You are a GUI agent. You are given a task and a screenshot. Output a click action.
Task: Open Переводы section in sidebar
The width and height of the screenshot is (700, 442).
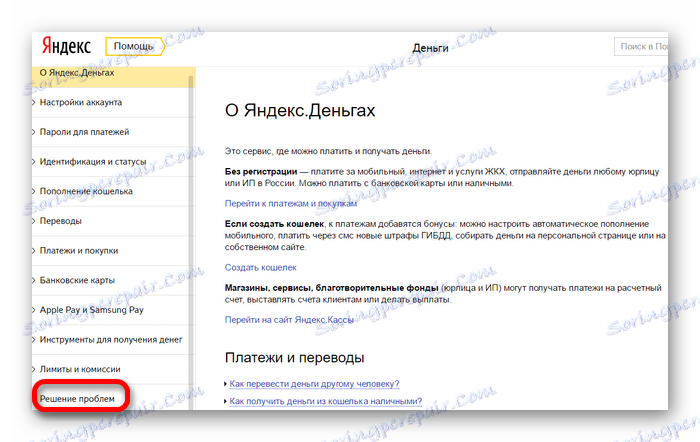coord(61,221)
